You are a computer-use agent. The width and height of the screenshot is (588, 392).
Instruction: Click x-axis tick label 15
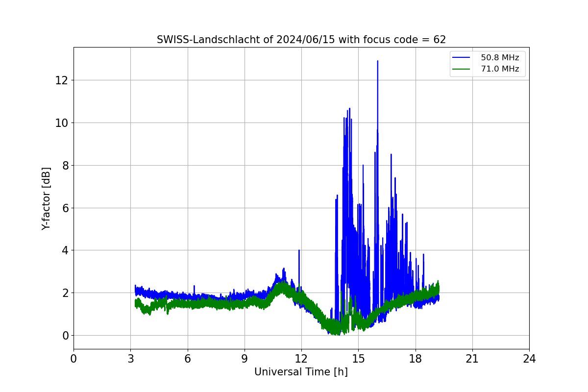[x=358, y=359]
